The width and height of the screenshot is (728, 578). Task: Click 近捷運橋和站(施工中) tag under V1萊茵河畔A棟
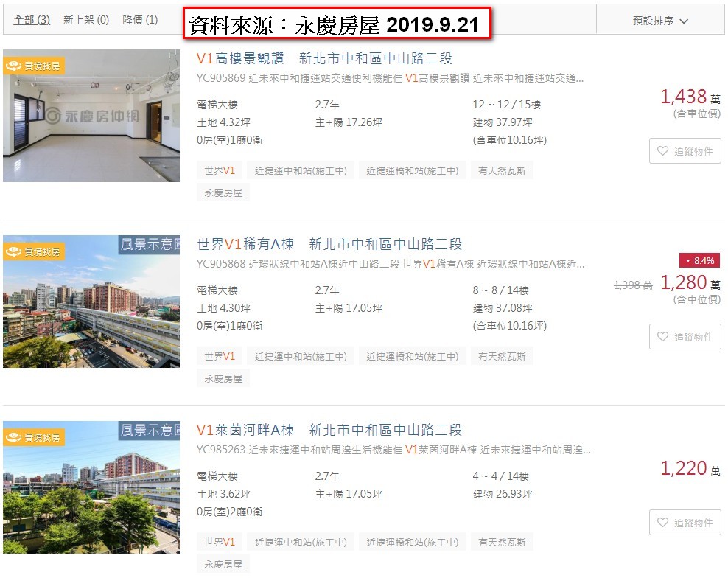(x=413, y=542)
